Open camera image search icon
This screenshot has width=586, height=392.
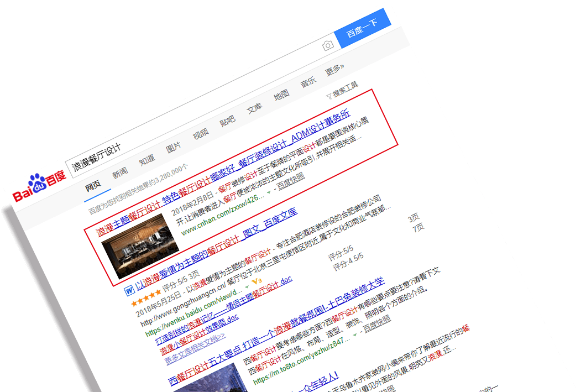[x=328, y=45]
